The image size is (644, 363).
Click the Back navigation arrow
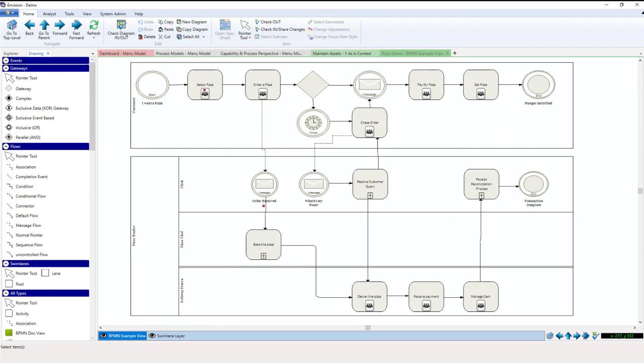point(29,25)
